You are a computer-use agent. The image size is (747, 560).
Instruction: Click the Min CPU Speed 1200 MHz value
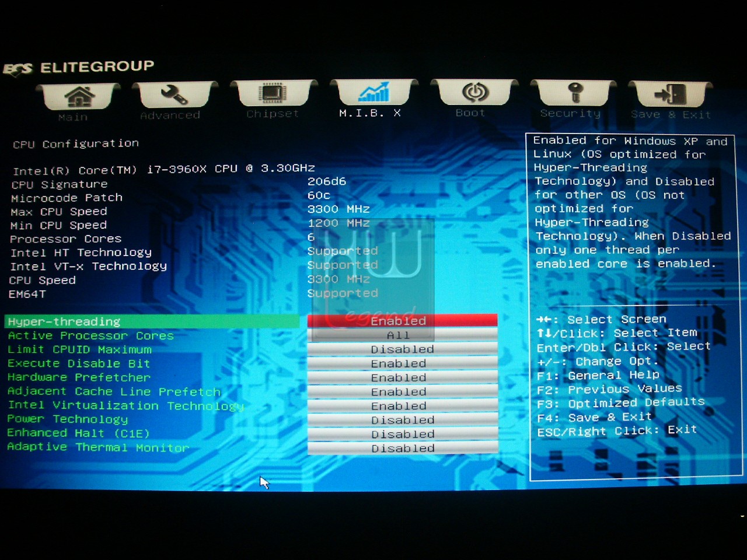(338, 223)
